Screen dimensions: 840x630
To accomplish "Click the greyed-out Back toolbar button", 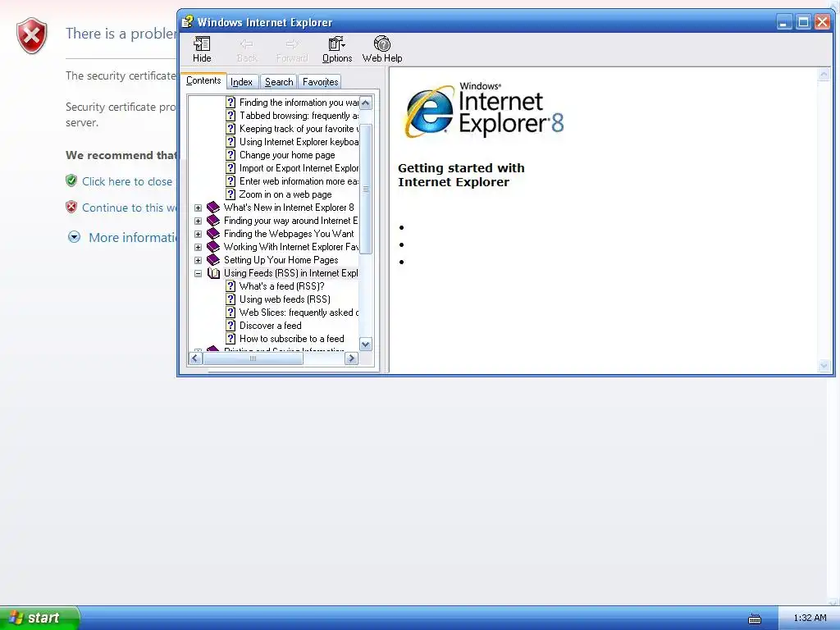I will (x=247, y=49).
